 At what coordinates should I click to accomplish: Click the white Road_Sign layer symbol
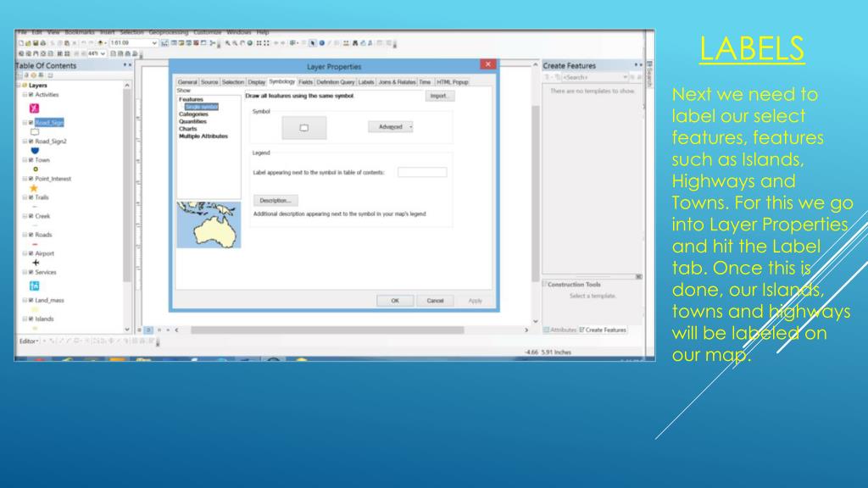[35, 131]
